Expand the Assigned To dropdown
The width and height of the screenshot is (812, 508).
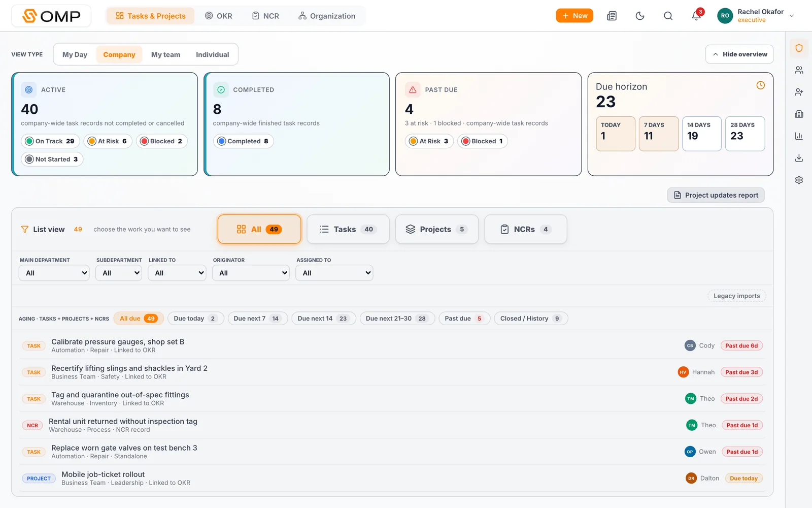[x=334, y=273]
